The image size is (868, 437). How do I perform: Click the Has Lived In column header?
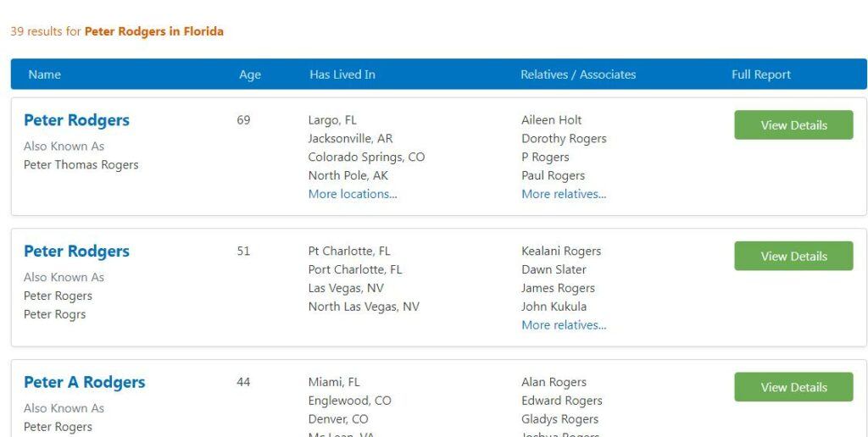pos(342,75)
